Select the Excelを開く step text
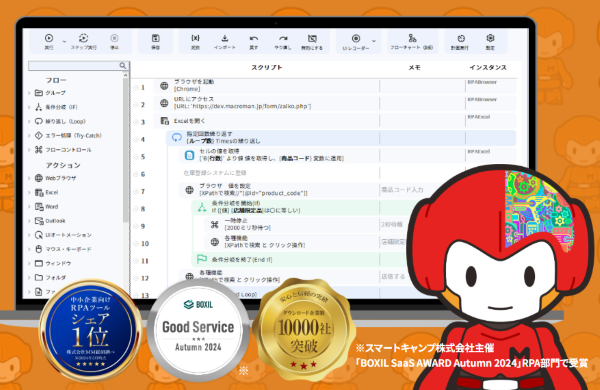The height and width of the screenshot is (390, 600). point(189,121)
